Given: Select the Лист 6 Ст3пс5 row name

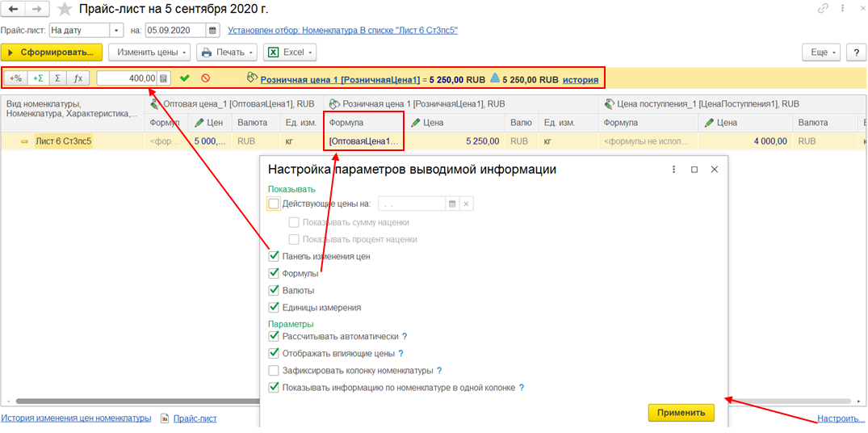Looking at the screenshot, I should tap(64, 141).
